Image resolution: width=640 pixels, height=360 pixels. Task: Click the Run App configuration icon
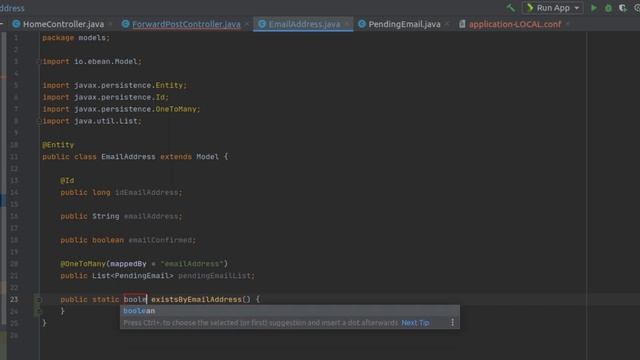click(x=530, y=8)
